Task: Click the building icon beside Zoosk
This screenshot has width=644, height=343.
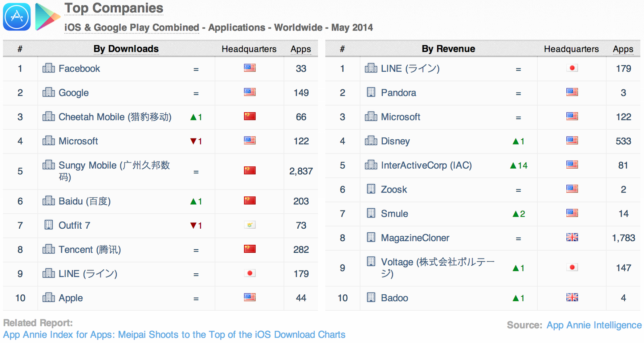Action: click(x=371, y=189)
